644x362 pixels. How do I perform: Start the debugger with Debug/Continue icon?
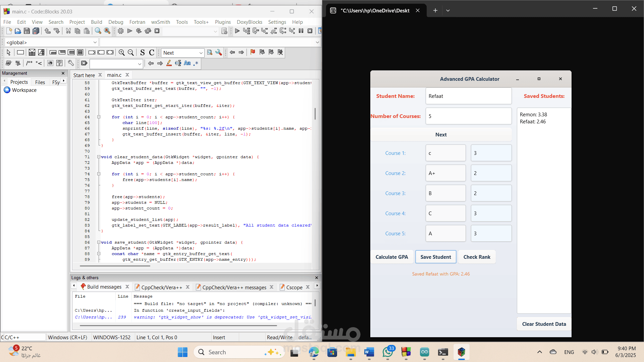click(x=237, y=31)
